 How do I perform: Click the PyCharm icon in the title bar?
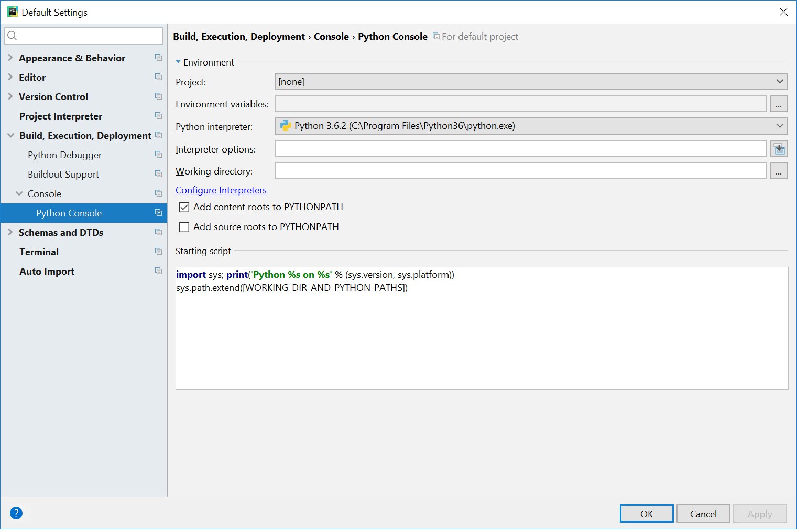point(13,12)
